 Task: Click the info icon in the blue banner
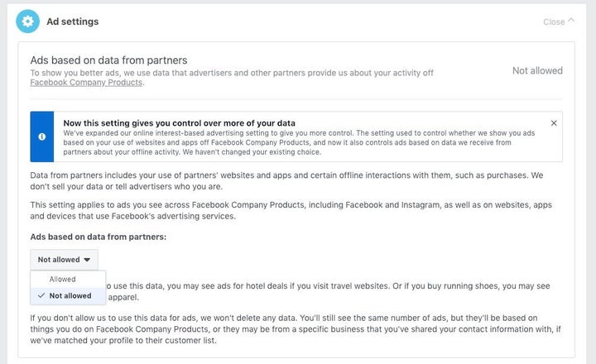[42, 136]
